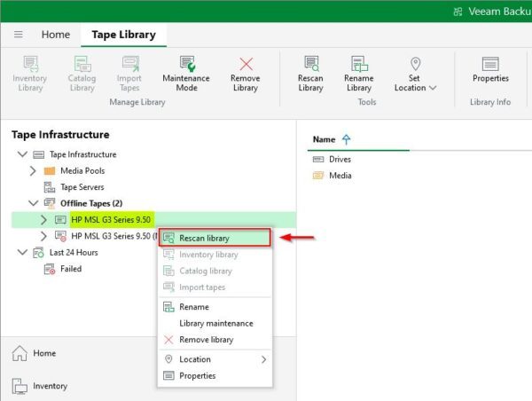This screenshot has width=532, height=401.
Task: Click Home house icon in navigation
Action: 20,353
